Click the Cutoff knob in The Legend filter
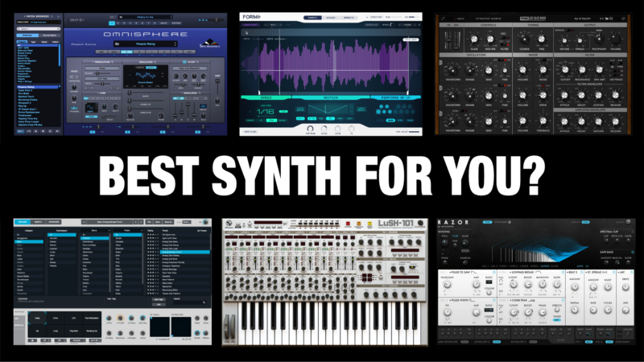This screenshot has height=362, width=644. [565, 70]
